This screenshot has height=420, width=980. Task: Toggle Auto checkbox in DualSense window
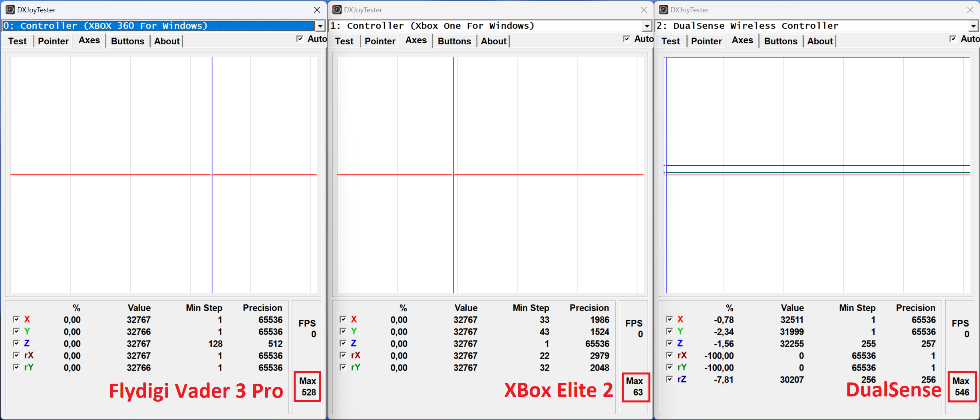[953, 39]
